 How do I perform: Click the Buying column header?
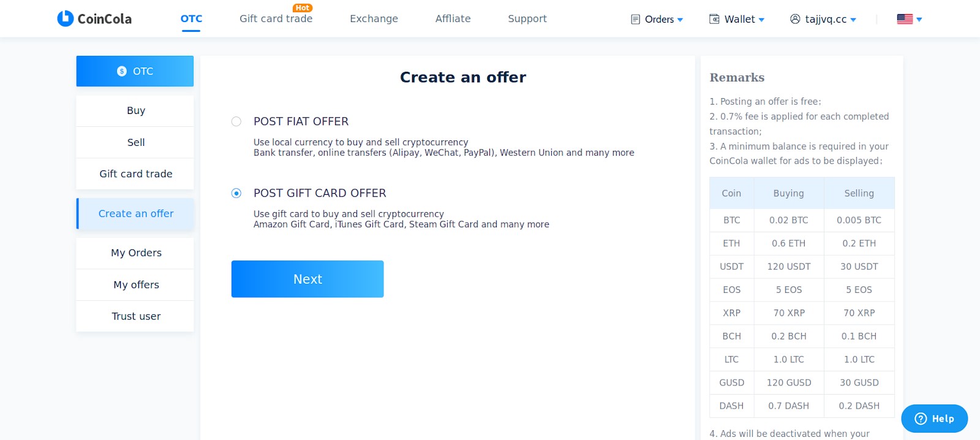click(789, 193)
